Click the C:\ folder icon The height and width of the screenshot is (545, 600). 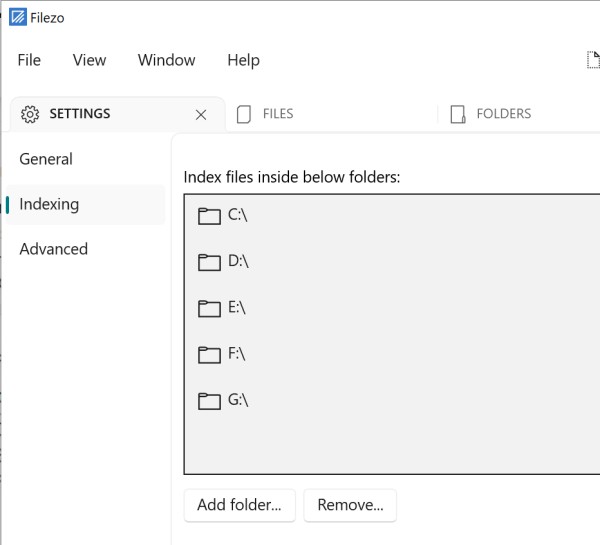point(209,216)
